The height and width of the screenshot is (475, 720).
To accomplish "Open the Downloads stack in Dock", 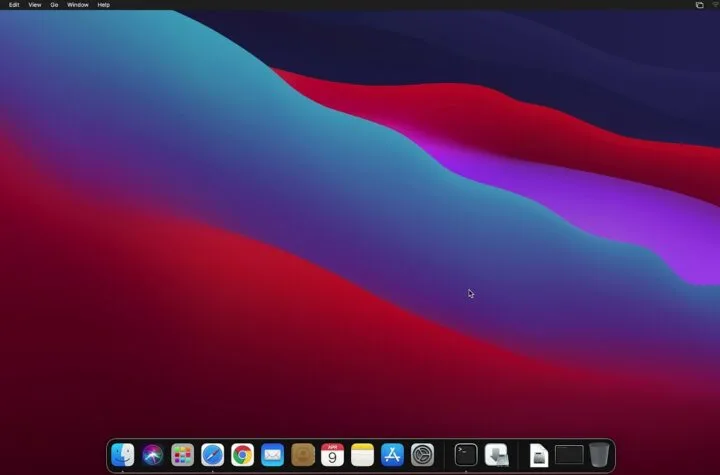I will tap(496, 455).
